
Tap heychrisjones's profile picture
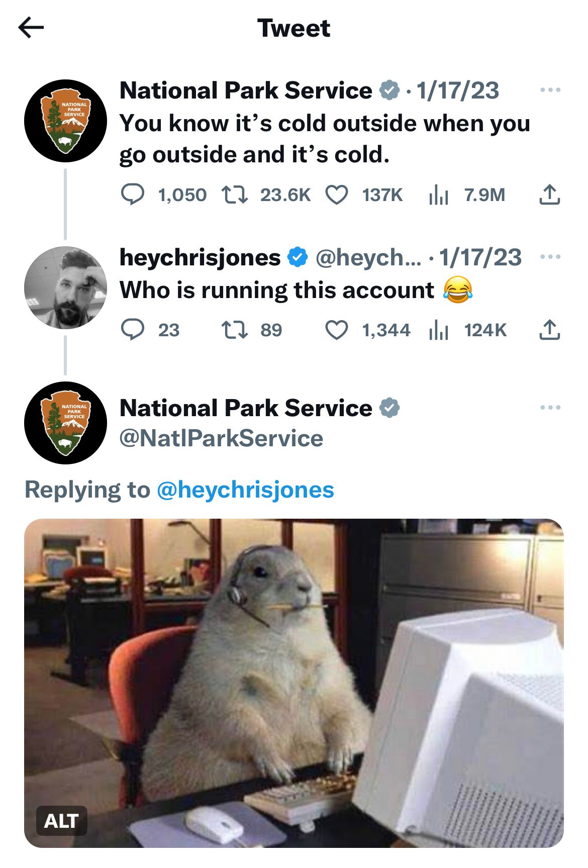[x=65, y=287]
